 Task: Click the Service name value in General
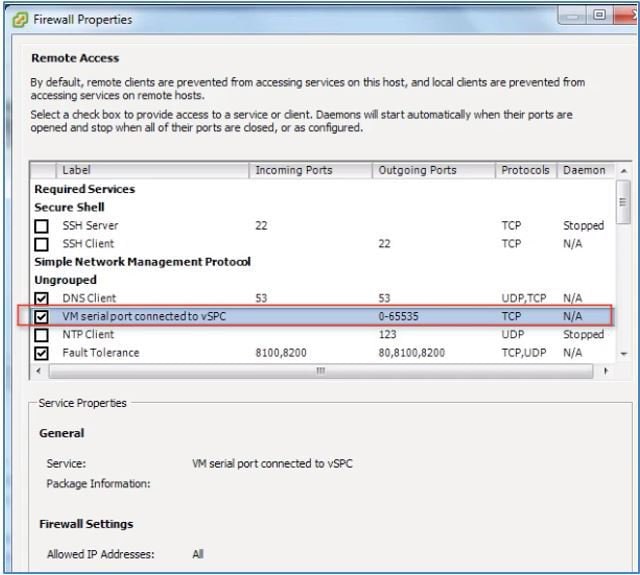click(272, 464)
